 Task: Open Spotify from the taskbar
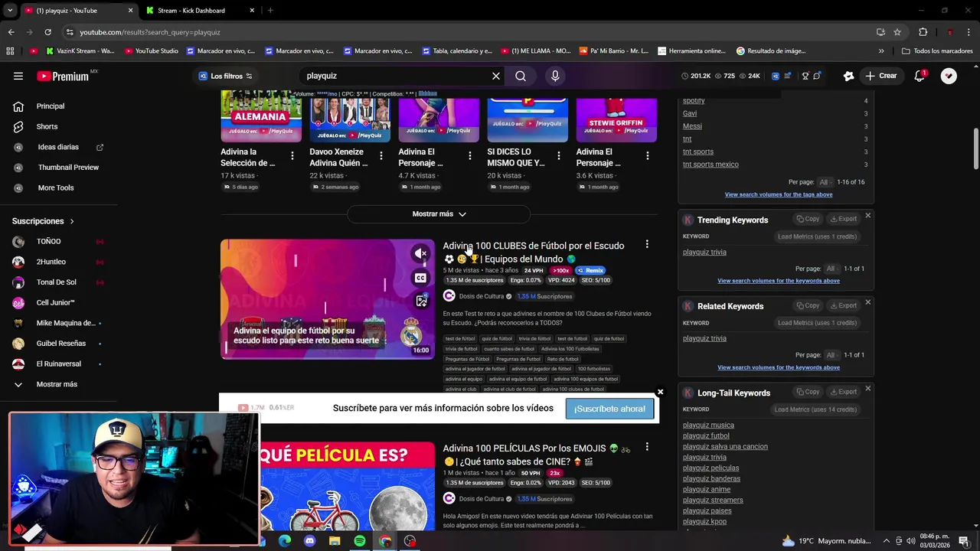point(360,541)
